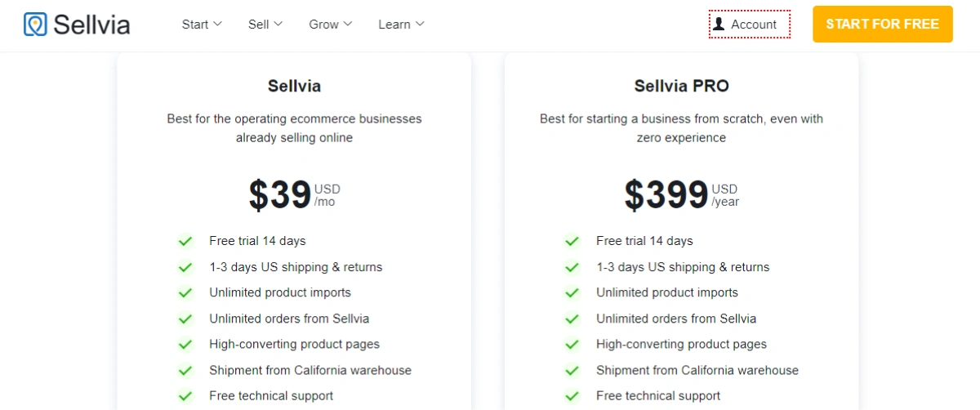980x410 pixels.
Task: Click checkmark beside Sellvia PRO Free trial 14 days
Action: pyautogui.click(x=572, y=241)
